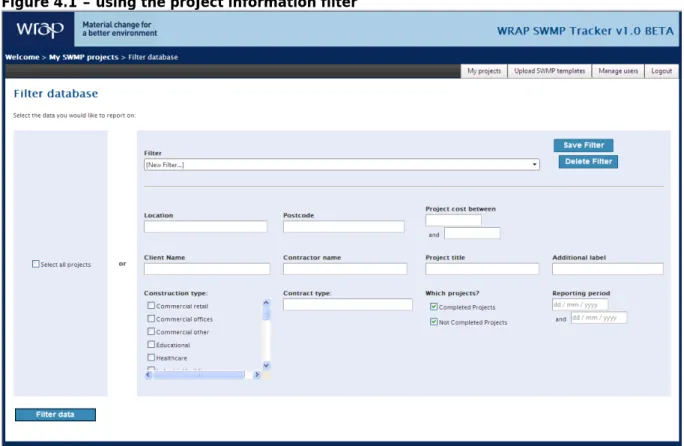Click the Logout tab
Image resolution: width=684 pixels, height=446 pixels.
point(661,71)
